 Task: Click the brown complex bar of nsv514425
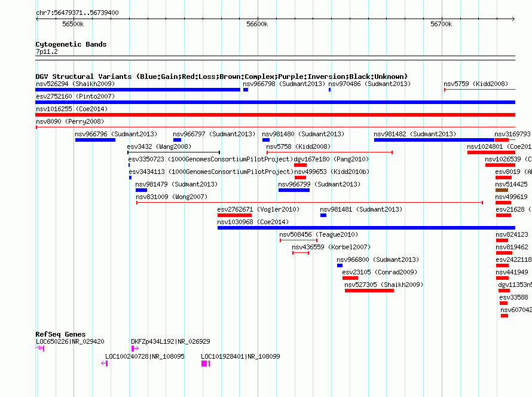tap(502, 190)
